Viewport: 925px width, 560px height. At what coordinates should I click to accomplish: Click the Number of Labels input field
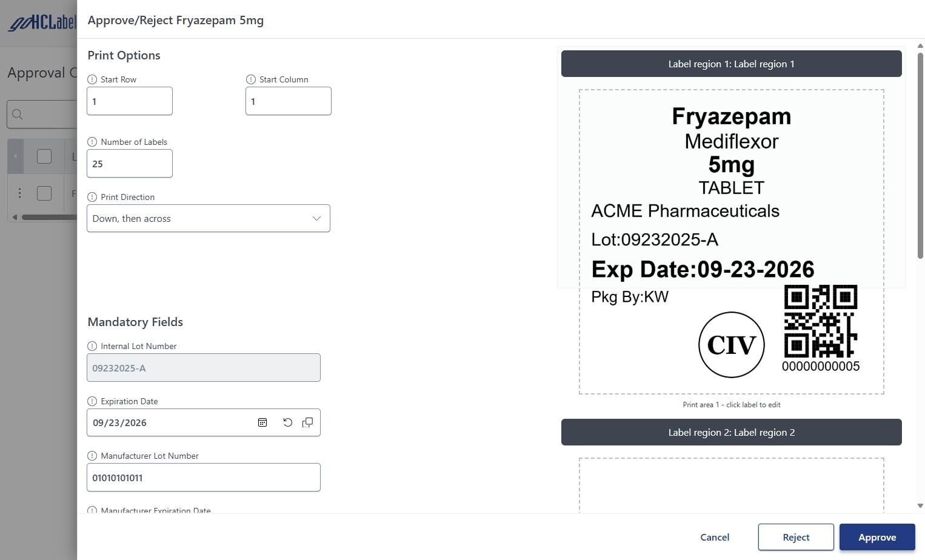tap(130, 164)
